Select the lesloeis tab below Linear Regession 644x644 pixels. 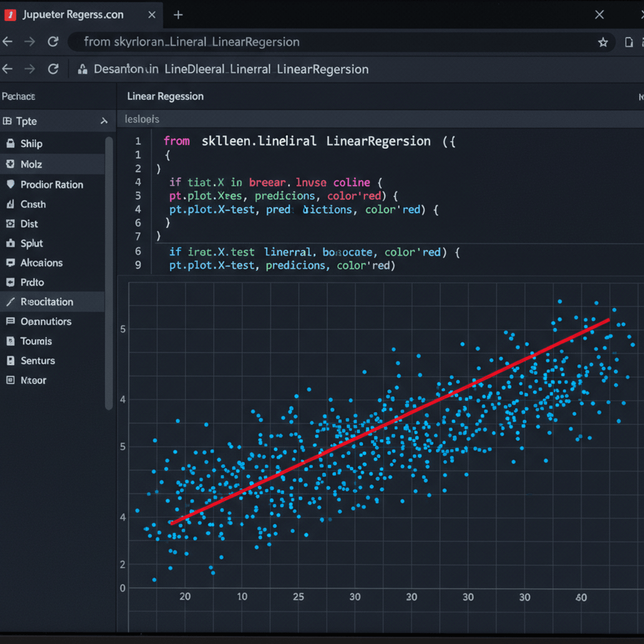(141, 119)
